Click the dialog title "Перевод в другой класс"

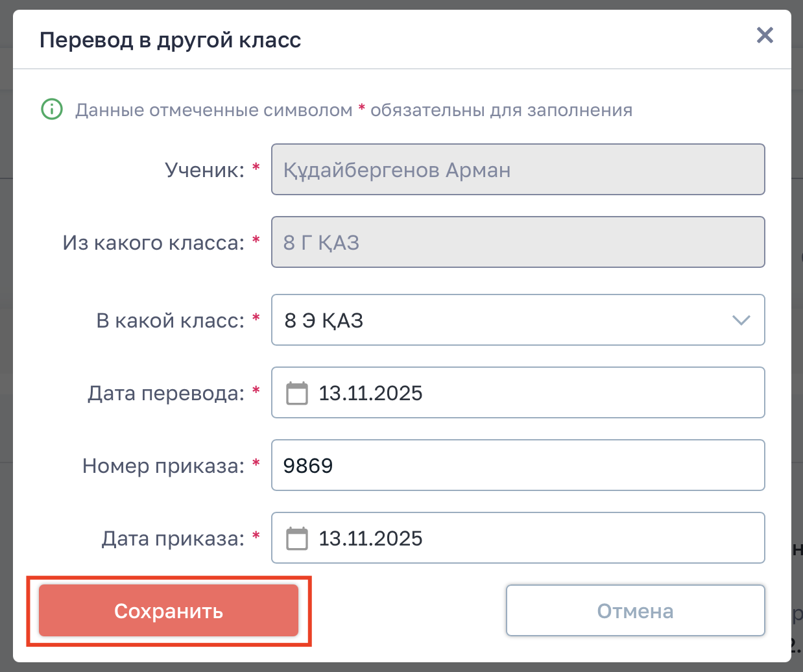coord(171,40)
